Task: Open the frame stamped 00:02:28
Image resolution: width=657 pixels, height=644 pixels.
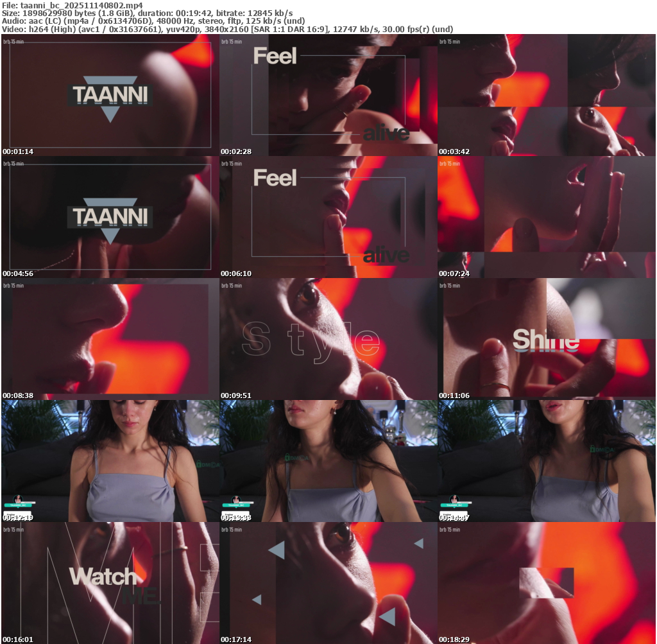Action: click(328, 95)
